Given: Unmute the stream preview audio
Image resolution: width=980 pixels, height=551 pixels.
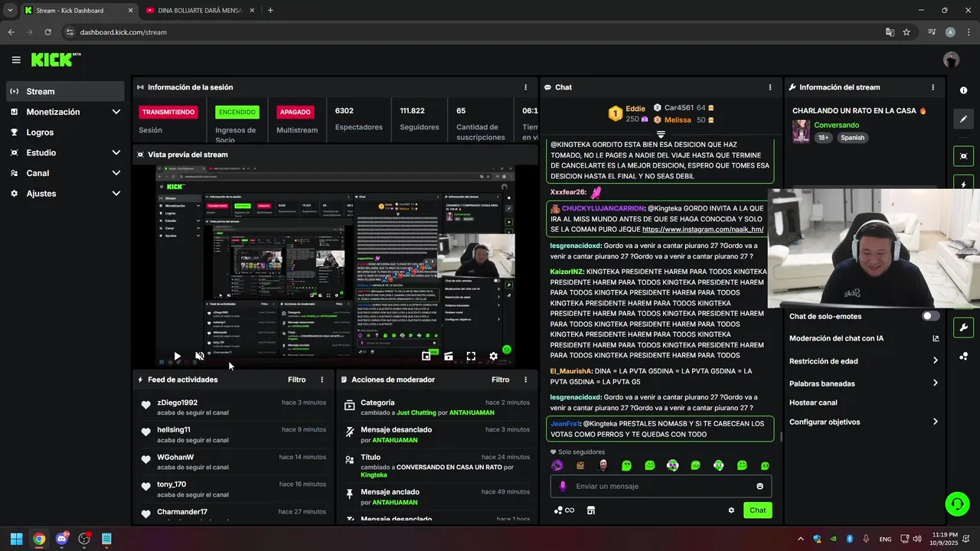Looking at the screenshot, I should click(200, 356).
